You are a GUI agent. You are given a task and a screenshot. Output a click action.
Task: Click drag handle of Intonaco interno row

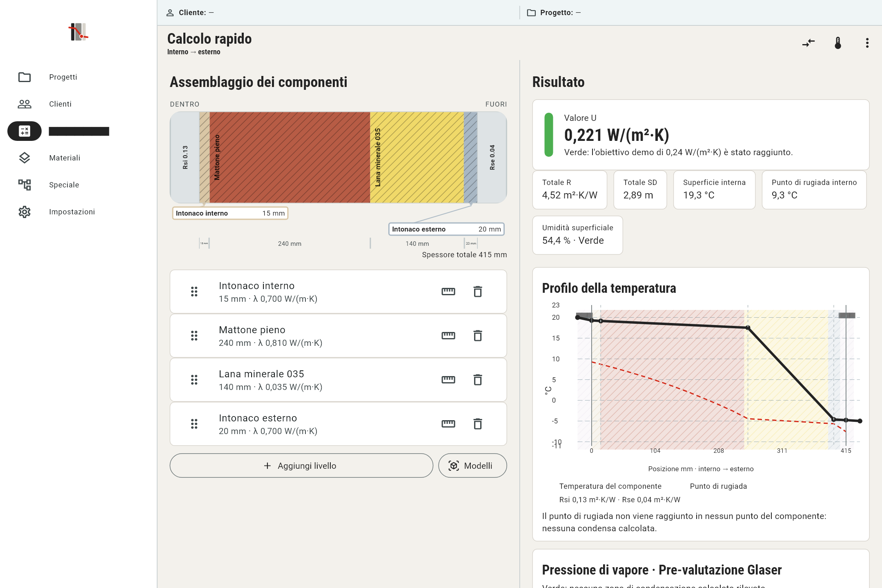(194, 292)
